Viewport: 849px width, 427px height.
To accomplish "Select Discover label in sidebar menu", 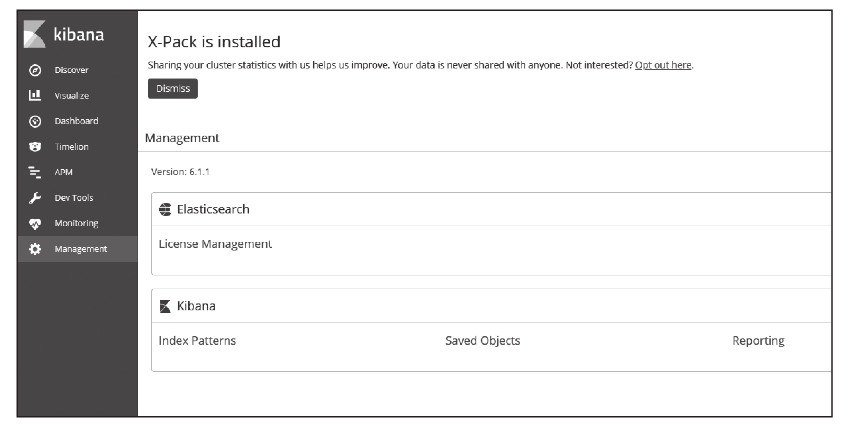I will coord(72,70).
